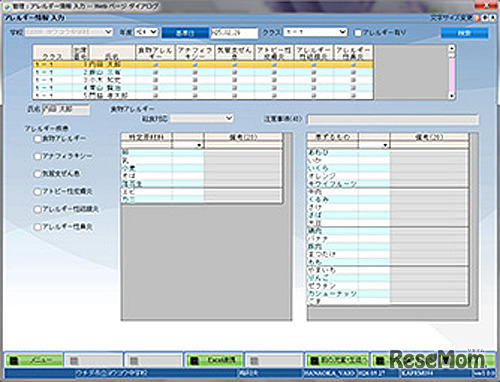500x382 pixels.
Task: Click アナフィラキシー column header
Action: [195, 53]
